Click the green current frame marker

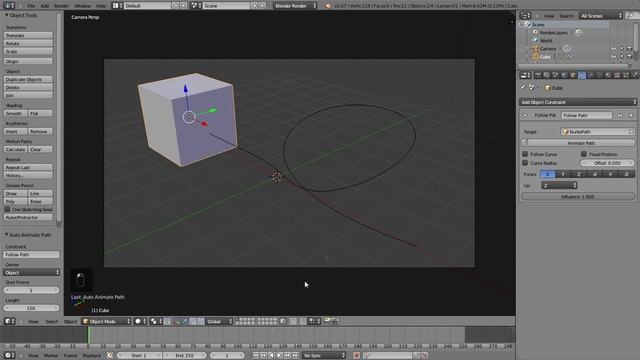(88, 335)
